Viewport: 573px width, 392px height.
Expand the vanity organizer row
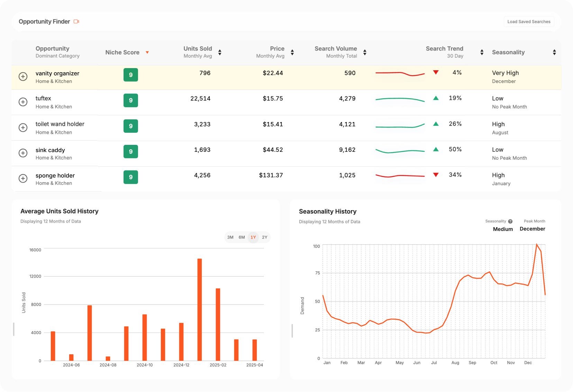[x=23, y=76]
